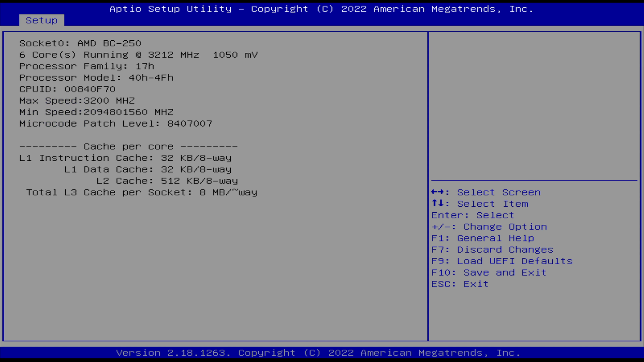644x362 pixels.
Task: Click the up-down arrows Select Item icon
Action: tap(438, 203)
